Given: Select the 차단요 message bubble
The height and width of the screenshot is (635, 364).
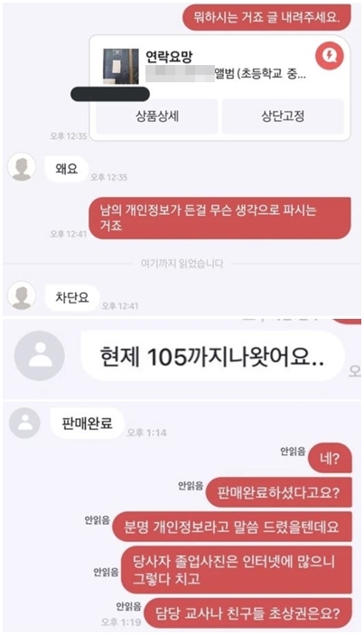Looking at the screenshot, I should pos(72,298).
